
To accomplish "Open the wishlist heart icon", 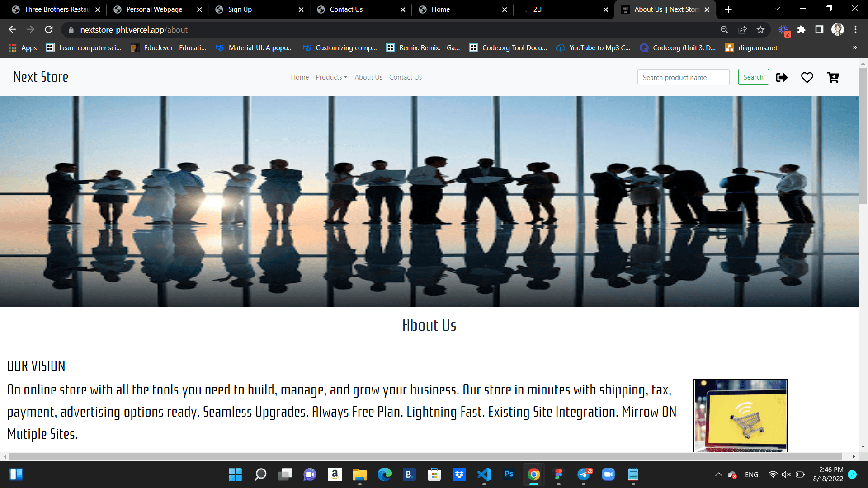I will (807, 78).
